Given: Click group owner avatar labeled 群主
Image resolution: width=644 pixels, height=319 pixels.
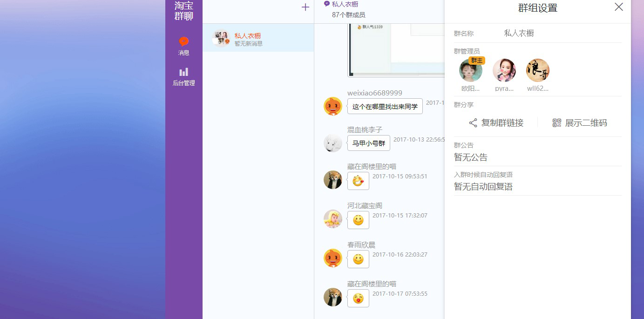Looking at the screenshot, I should point(471,71).
